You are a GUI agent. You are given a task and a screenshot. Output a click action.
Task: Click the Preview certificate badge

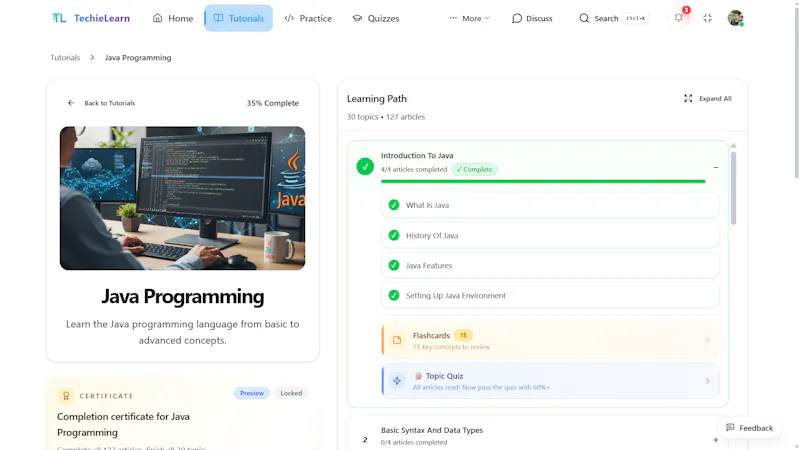point(252,393)
